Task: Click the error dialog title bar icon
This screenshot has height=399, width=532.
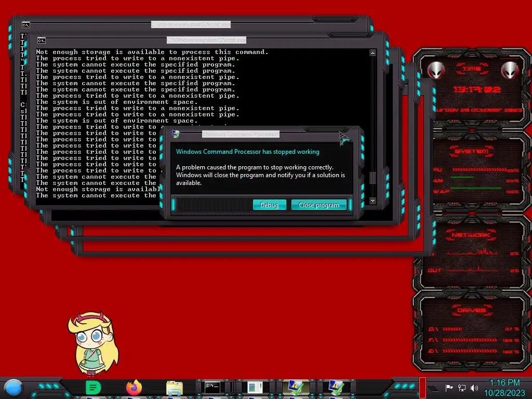Action: click(176, 134)
